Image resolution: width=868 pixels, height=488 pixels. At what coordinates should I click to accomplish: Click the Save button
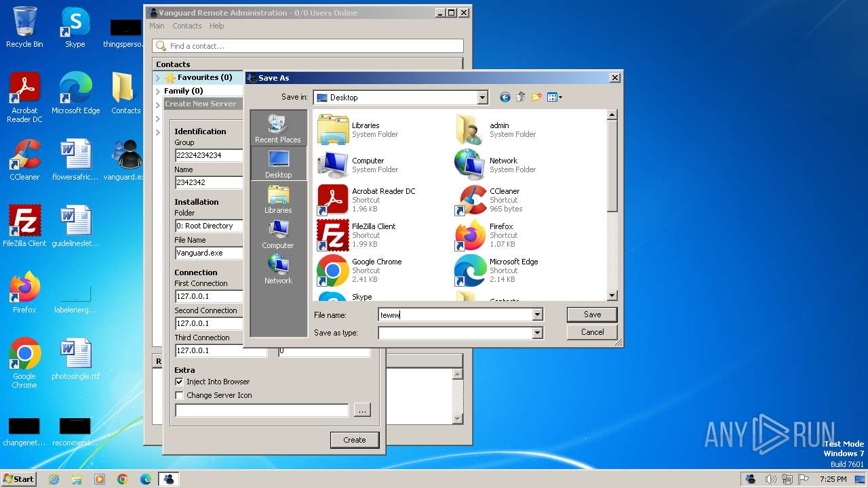592,314
